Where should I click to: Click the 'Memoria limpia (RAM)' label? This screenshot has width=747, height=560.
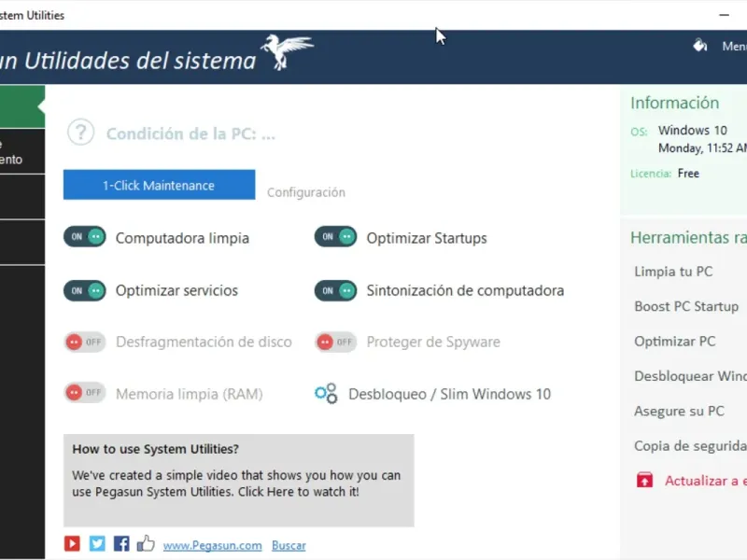(190, 394)
